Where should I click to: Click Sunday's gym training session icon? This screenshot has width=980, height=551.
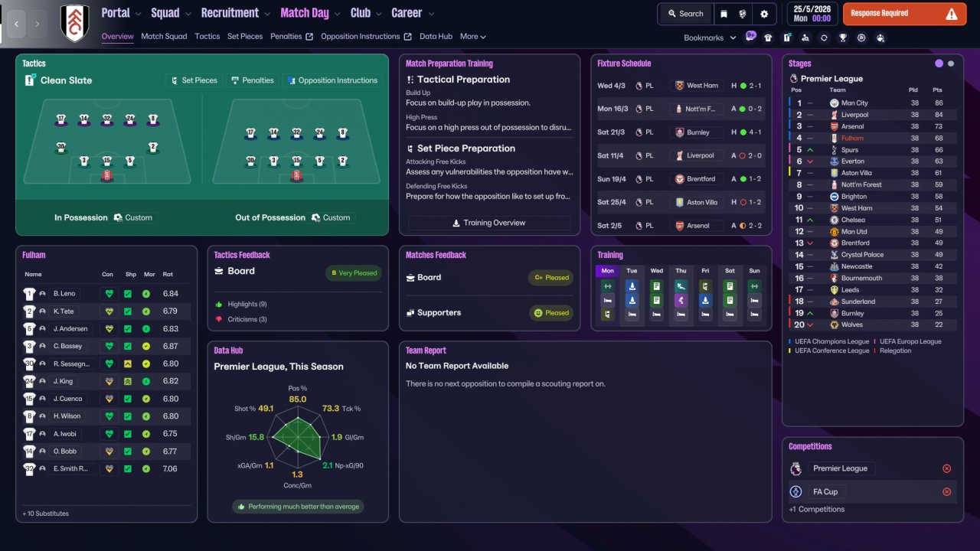[754, 285]
